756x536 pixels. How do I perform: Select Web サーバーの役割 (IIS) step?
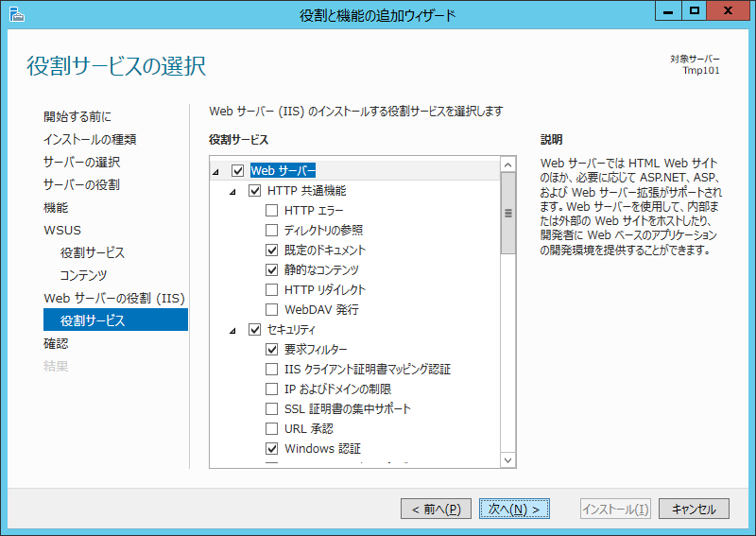(x=114, y=298)
